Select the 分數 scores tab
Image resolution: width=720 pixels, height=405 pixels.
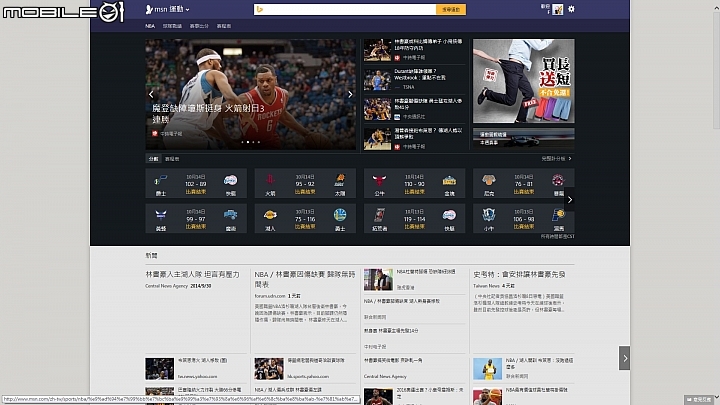[153, 159]
